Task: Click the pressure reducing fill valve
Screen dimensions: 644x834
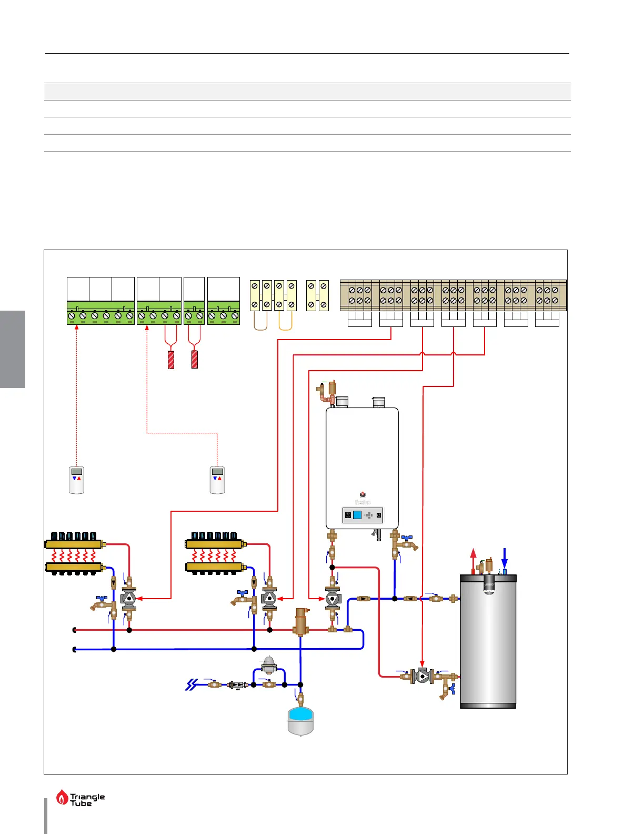Action: tap(269, 665)
